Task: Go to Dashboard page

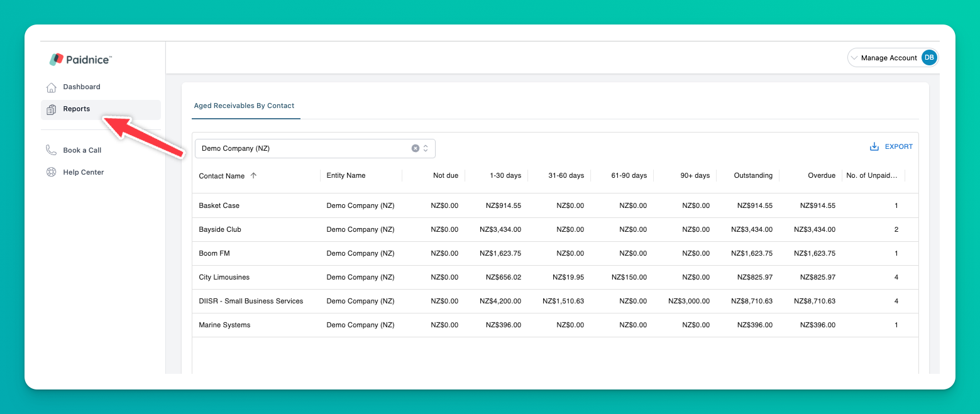Action: (82, 87)
